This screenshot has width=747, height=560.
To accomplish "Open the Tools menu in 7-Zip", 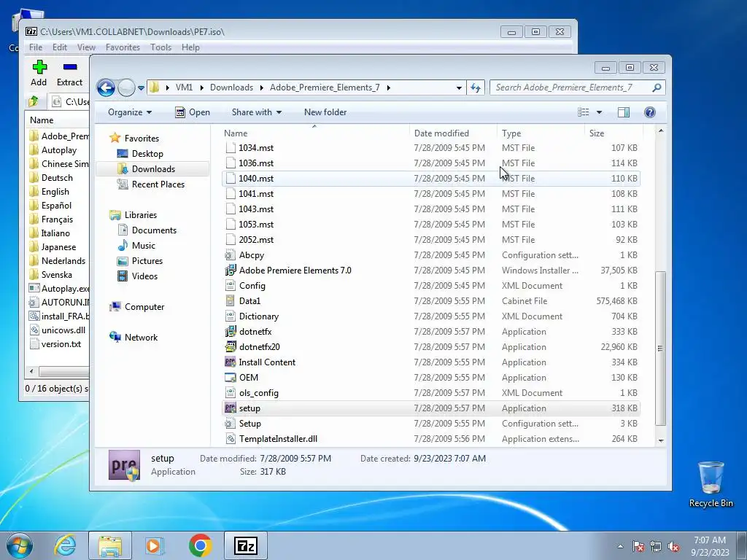I will (x=160, y=47).
